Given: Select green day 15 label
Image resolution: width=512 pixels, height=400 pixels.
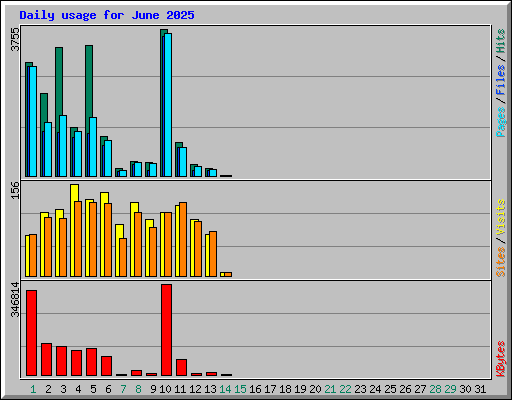Looking at the screenshot, I should click(x=240, y=389).
